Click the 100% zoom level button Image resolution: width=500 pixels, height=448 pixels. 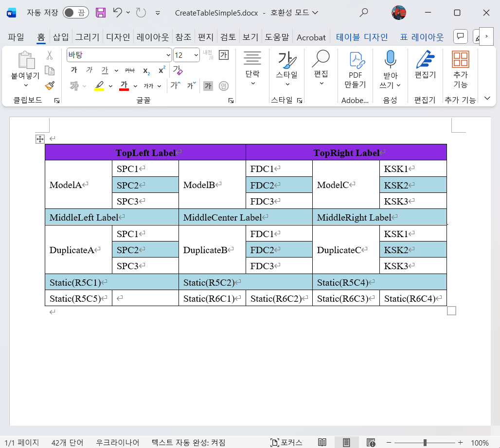[480, 442]
